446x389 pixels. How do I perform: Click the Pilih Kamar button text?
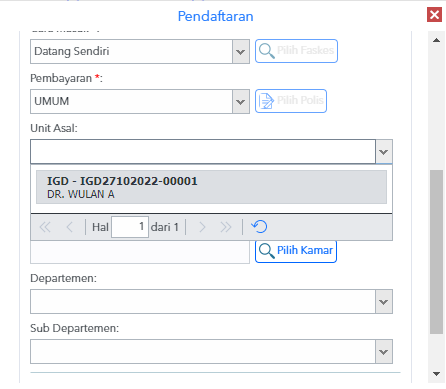coord(305,250)
